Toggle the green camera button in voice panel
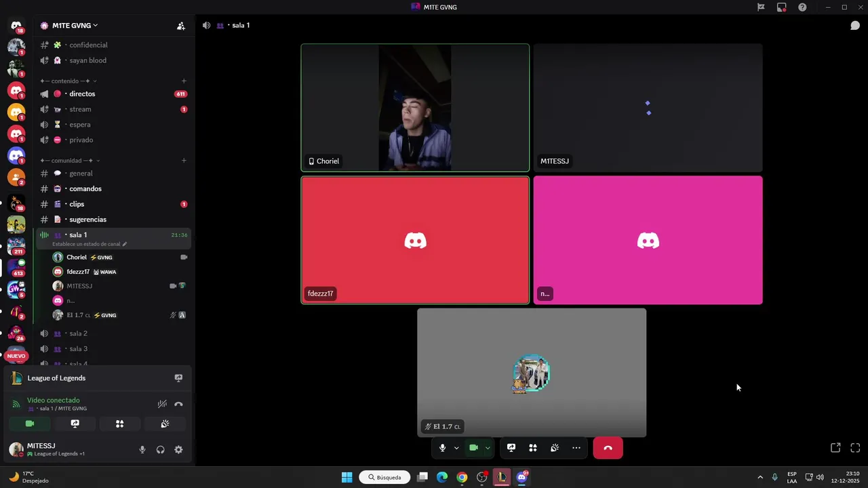This screenshot has height=488, width=868. pos(30,424)
